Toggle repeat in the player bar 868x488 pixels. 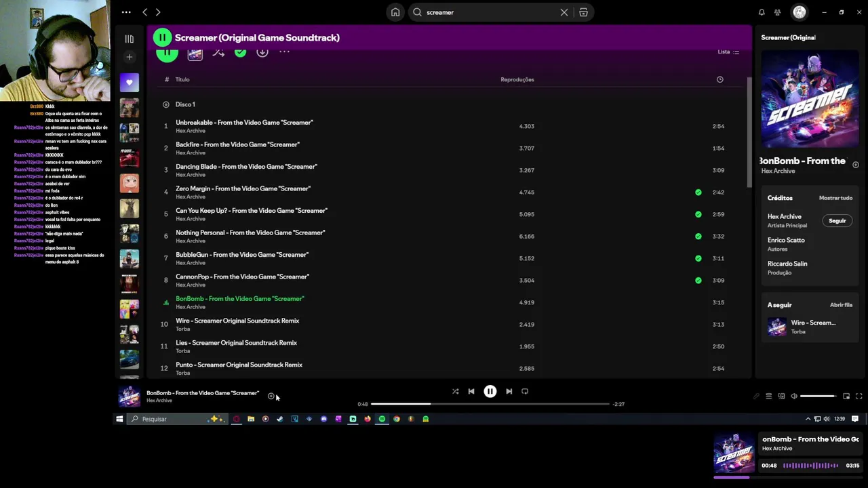525,391
